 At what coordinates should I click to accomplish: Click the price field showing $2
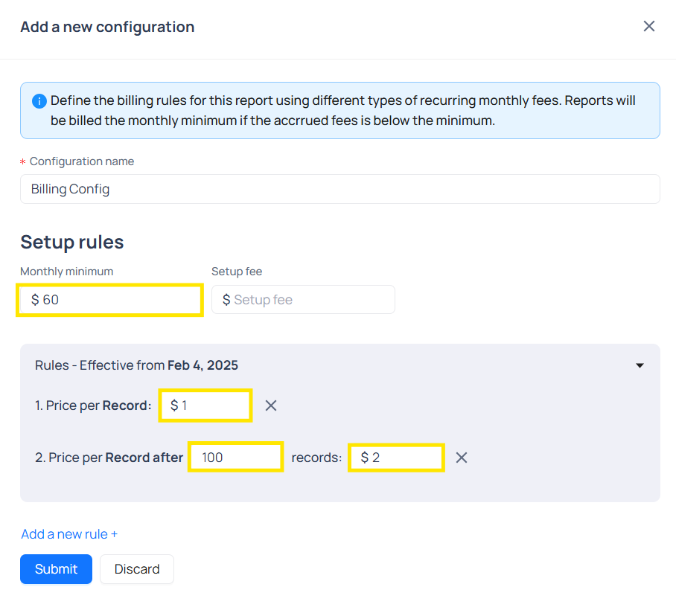pyautogui.click(x=396, y=458)
